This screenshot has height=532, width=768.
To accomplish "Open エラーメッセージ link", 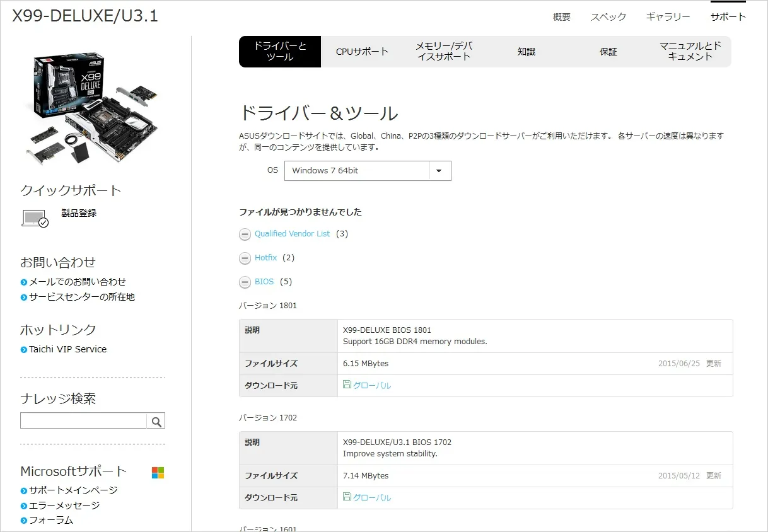I will click(x=64, y=506).
